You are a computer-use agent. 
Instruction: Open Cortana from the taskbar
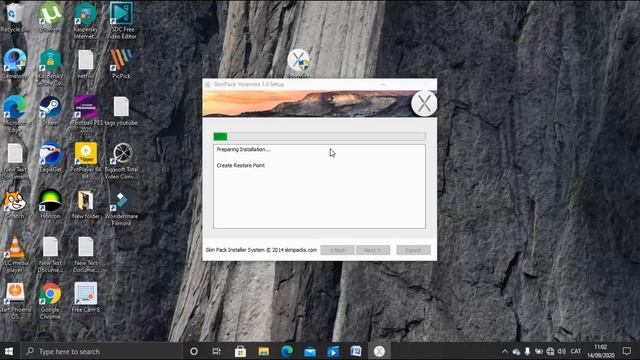[194, 351]
